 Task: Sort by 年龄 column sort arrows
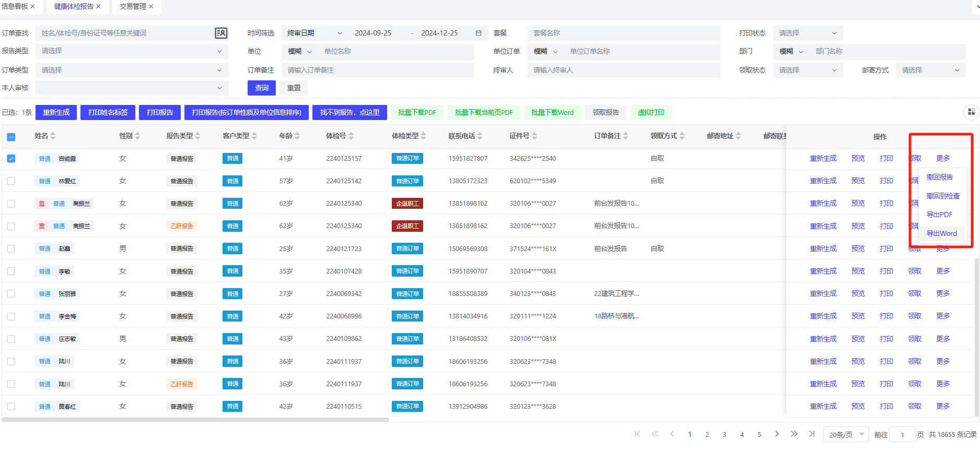click(297, 136)
